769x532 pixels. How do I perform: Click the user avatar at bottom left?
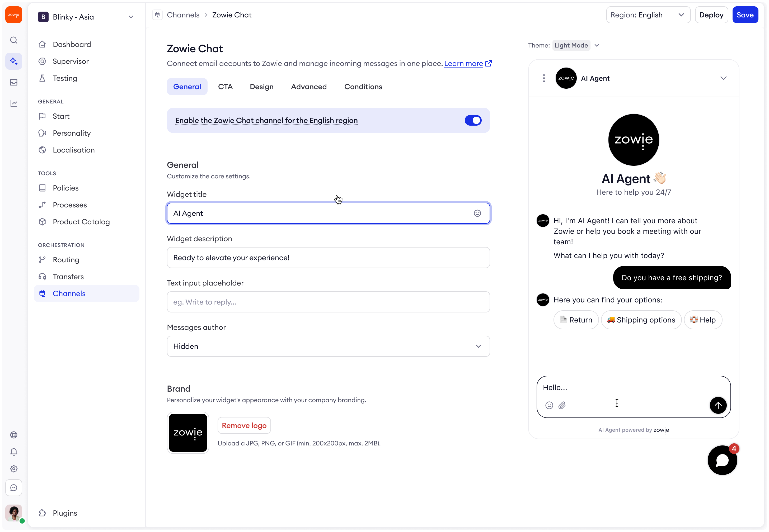coord(14,513)
